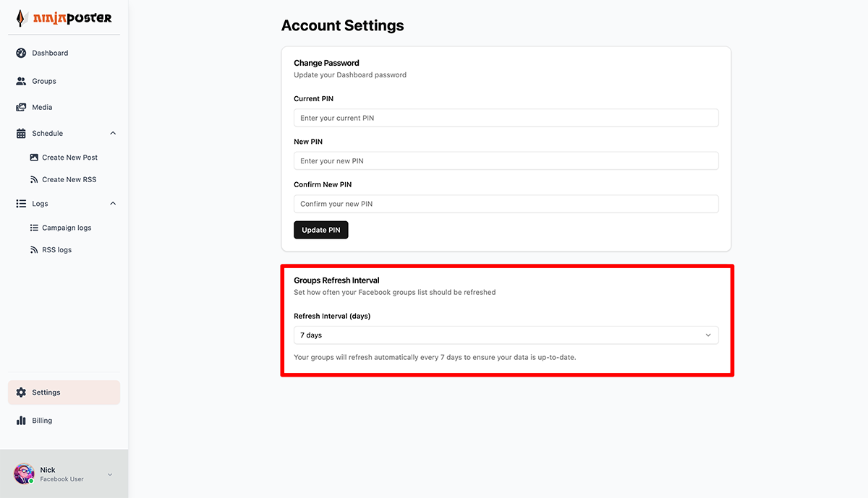Select the Schedule menu label

(47, 133)
